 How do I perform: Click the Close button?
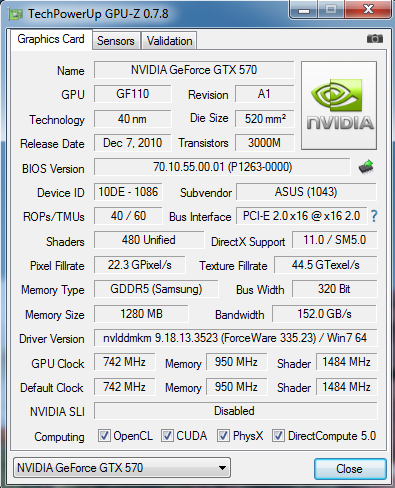(x=350, y=469)
